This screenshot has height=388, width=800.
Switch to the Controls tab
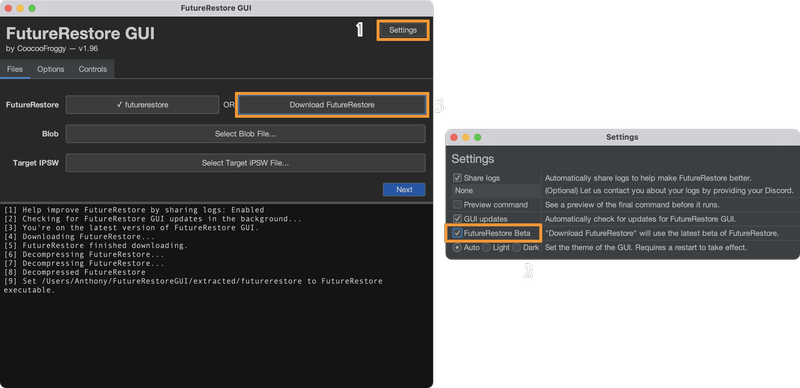point(92,69)
